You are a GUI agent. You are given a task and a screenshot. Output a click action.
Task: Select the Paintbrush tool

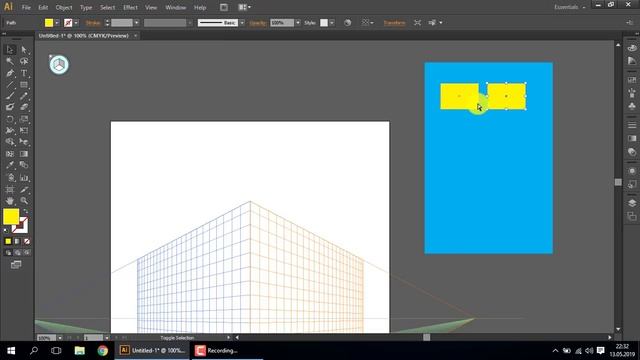point(10,96)
